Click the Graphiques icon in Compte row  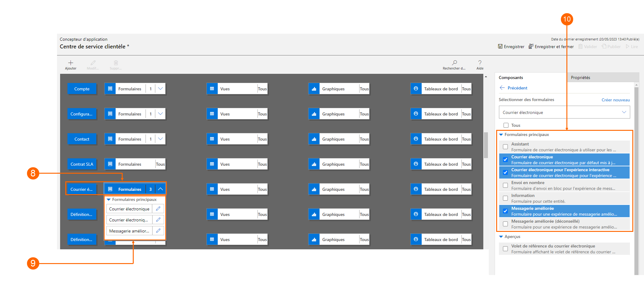pos(314,89)
